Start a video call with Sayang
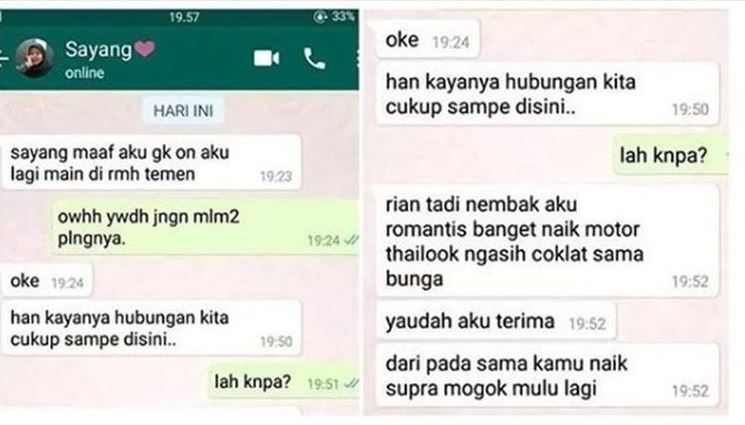This screenshot has width=745, height=425. pyautogui.click(x=266, y=58)
